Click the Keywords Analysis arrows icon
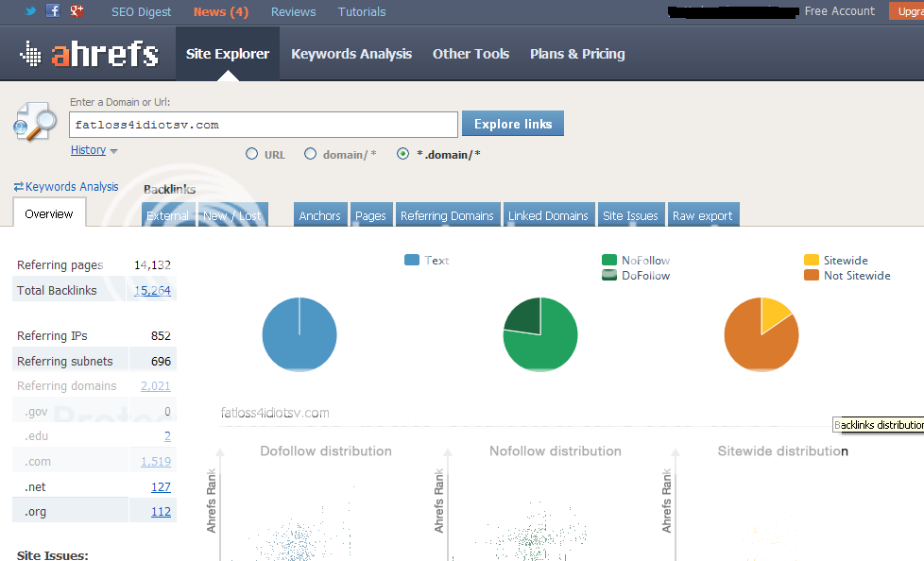This screenshot has width=924, height=561. 18,187
